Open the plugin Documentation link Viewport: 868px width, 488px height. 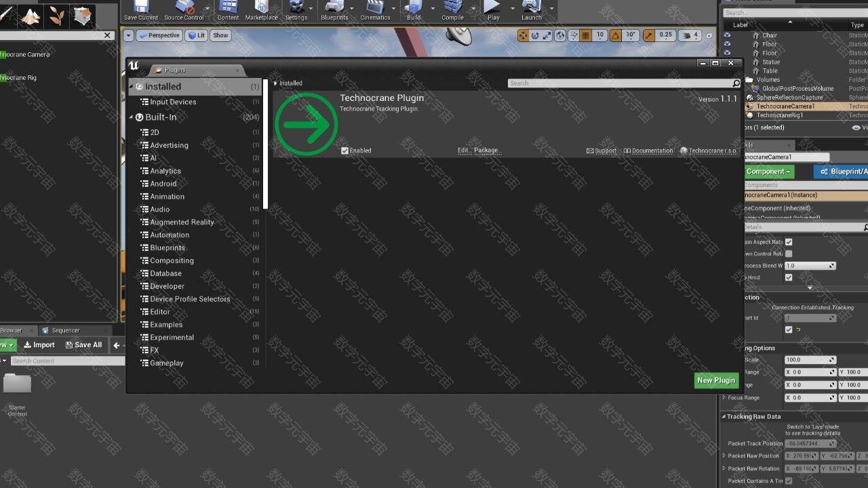(648, 151)
